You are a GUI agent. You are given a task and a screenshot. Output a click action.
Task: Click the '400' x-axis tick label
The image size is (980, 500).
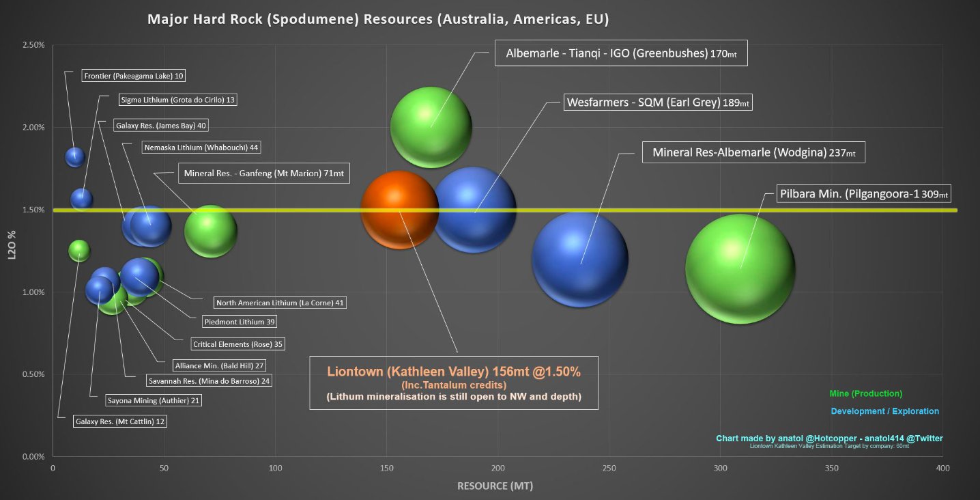point(942,469)
